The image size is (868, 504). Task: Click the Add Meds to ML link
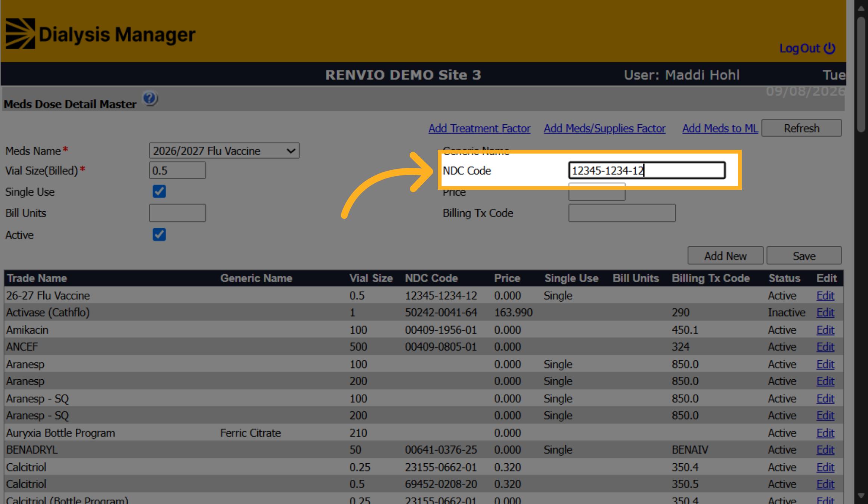pyautogui.click(x=720, y=128)
